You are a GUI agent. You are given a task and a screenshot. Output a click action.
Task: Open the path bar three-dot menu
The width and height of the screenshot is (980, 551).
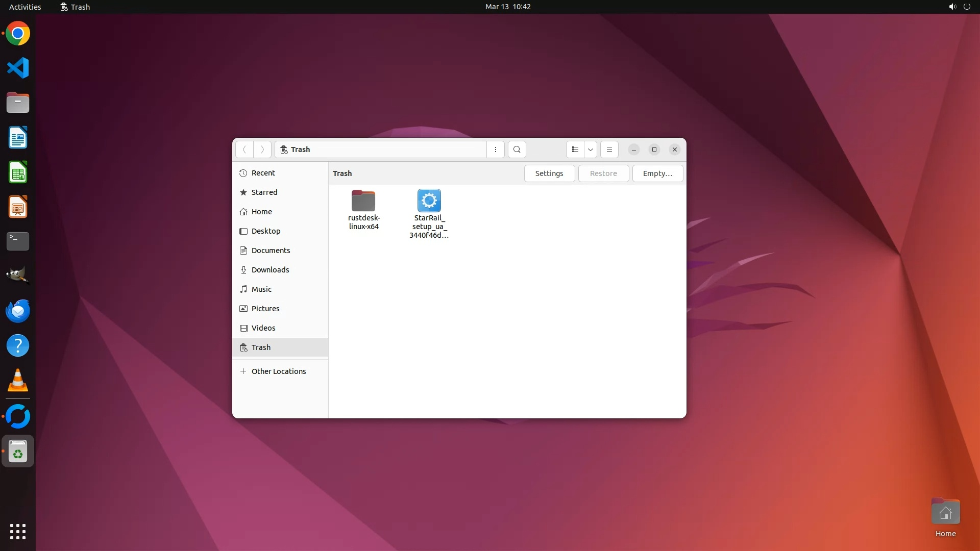pos(495,149)
